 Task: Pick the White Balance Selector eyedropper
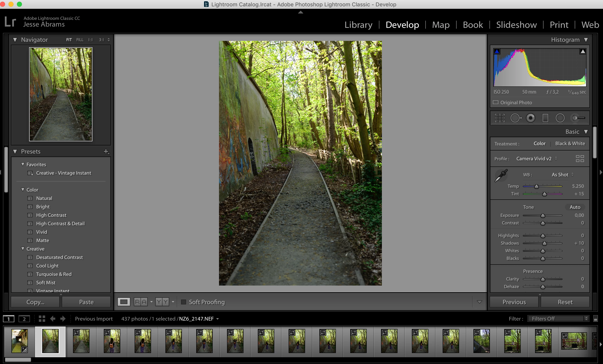pos(501,176)
